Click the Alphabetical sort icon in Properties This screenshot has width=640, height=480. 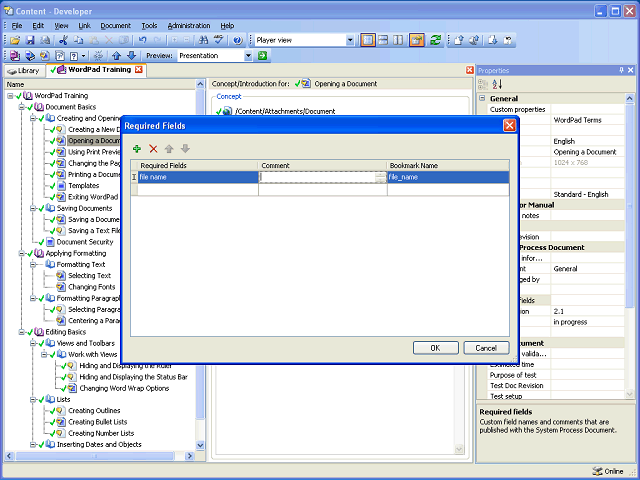tap(497, 84)
